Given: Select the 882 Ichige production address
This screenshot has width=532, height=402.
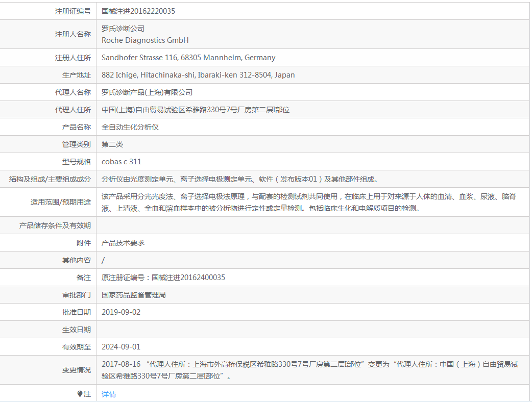Looking at the screenshot, I should (x=198, y=75).
